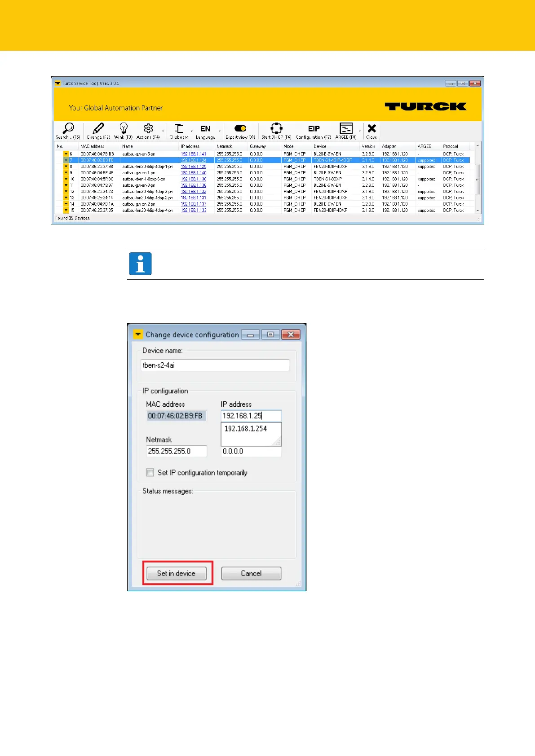
Task: Open the Actions (F4) gear
Action: 148,131
